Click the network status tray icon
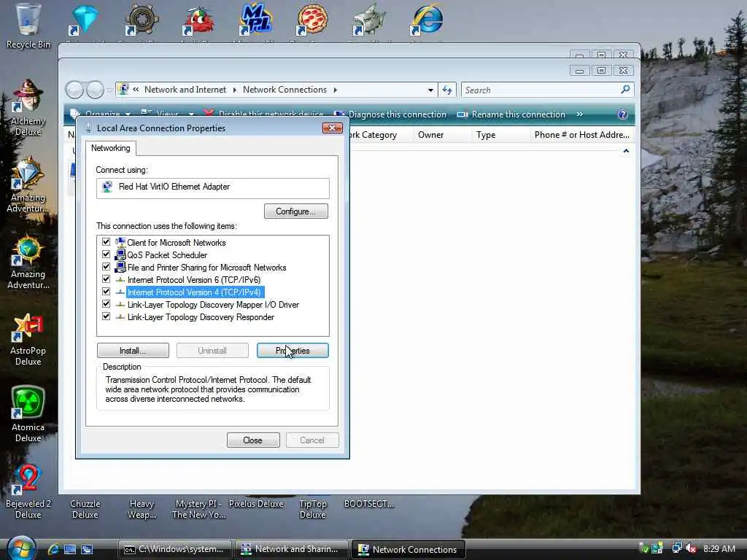The width and height of the screenshot is (747, 560). pos(676,548)
